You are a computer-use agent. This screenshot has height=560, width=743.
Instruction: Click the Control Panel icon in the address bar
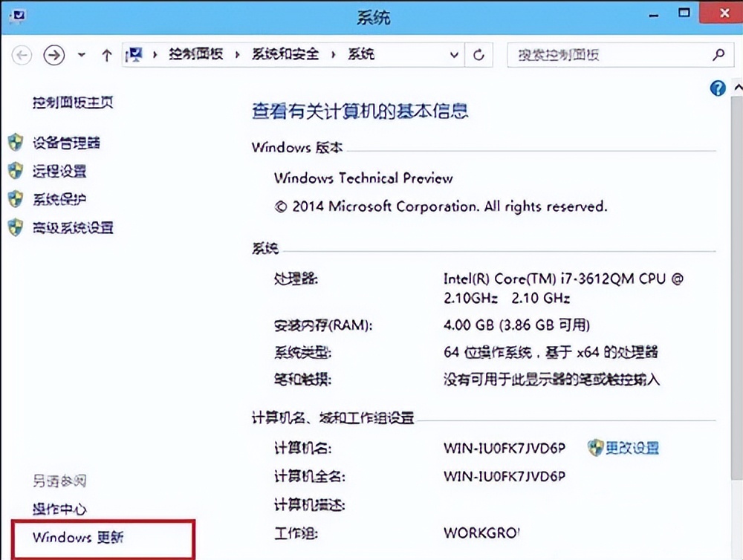coord(137,54)
